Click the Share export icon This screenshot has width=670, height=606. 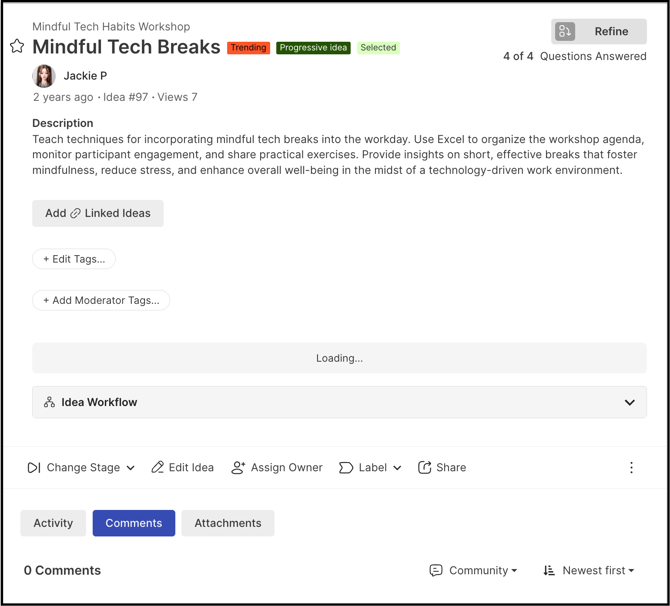424,467
